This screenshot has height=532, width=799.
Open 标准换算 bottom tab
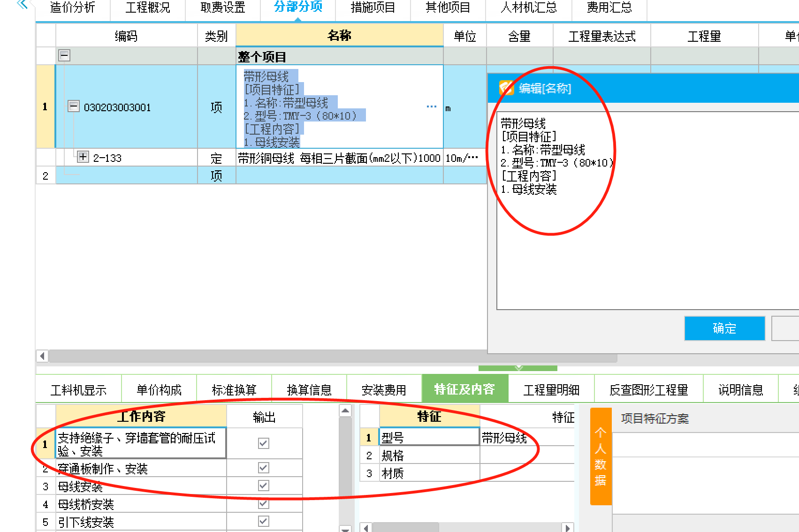pyautogui.click(x=234, y=390)
